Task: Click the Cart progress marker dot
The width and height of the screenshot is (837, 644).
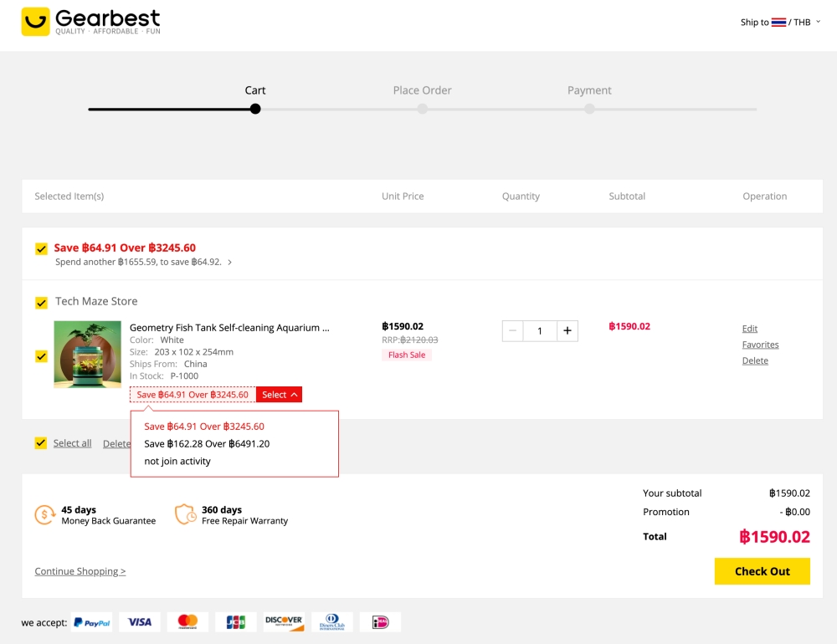Action: (x=255, y=109)
